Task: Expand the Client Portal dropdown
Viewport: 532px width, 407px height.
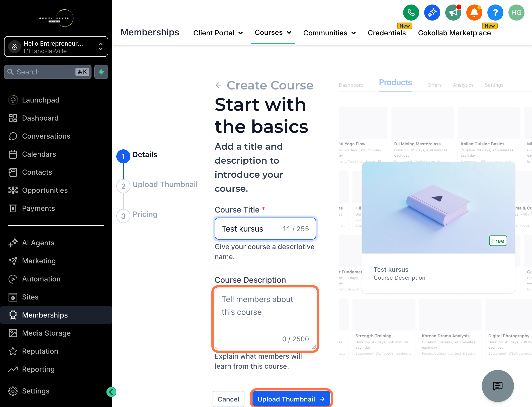Action: point(218,33)
